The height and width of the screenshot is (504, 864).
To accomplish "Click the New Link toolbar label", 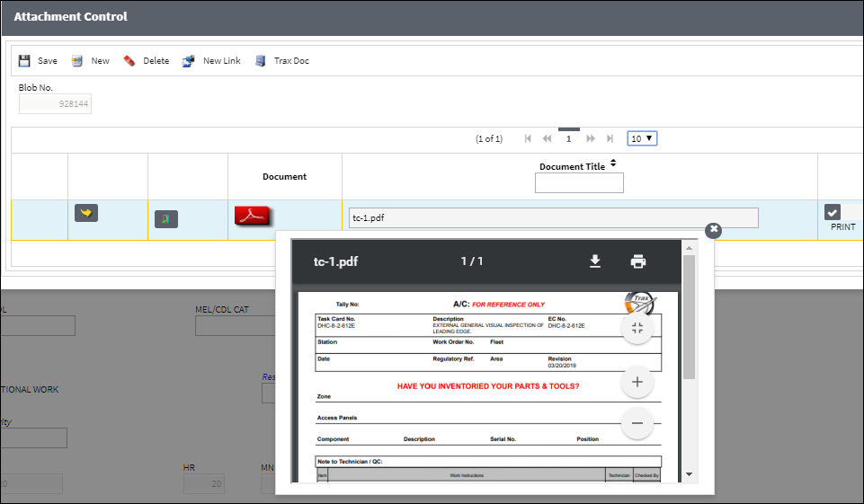I will pos(221,60).
